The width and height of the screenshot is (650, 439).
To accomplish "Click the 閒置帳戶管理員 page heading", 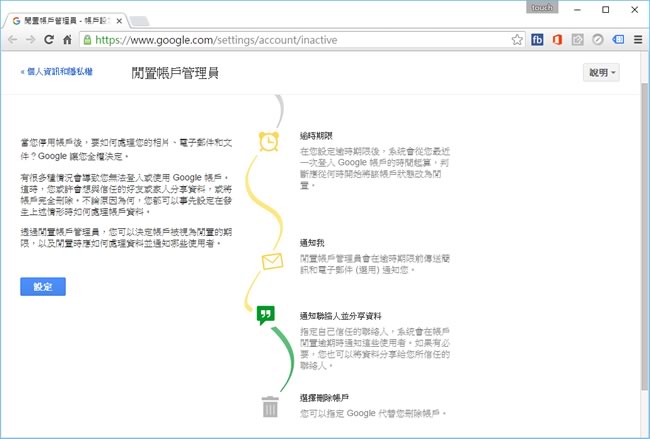I will coord(175,73).
